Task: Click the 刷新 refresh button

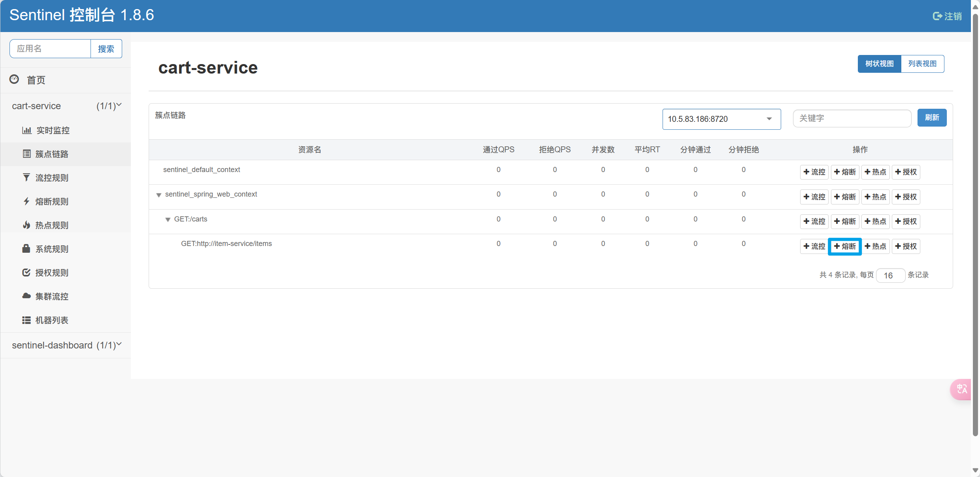Action: coord(931,118)
